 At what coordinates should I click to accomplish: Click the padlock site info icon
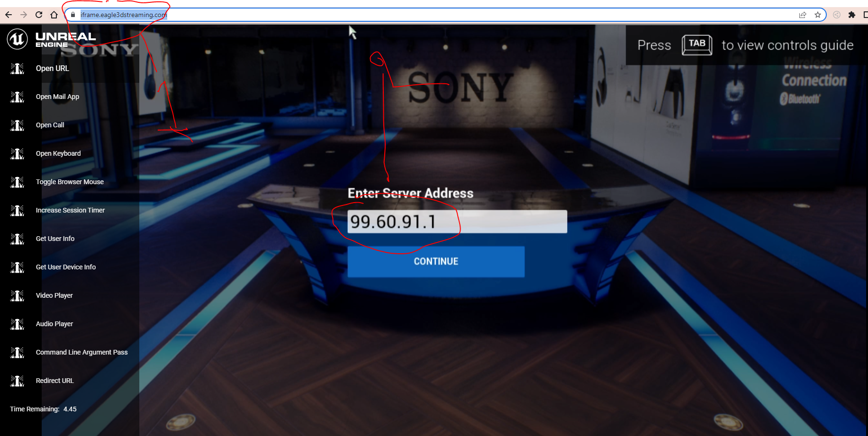click(73, 15)
